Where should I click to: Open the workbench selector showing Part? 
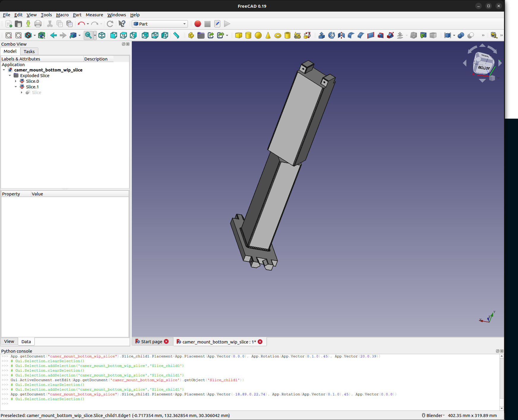(159, 24)
